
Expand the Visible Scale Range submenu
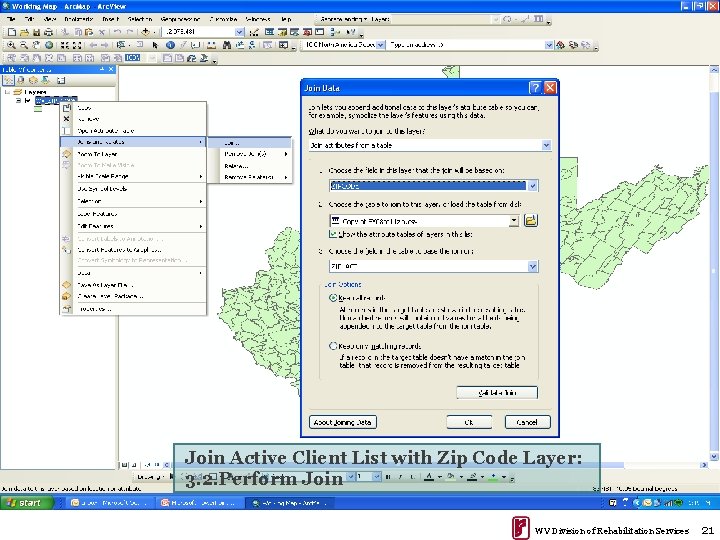pos(133,176)
